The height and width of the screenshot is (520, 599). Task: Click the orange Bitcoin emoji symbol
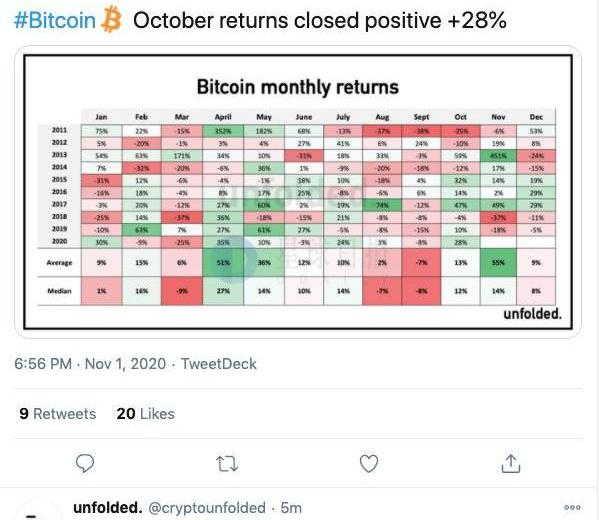(x=111, y=19)
